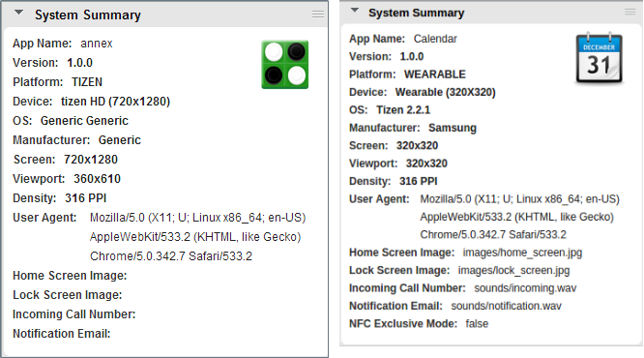Click 'Home Screen Image:' label in annex panel
This screenshot has height=358, width=644.
click(x=70, y=276)
